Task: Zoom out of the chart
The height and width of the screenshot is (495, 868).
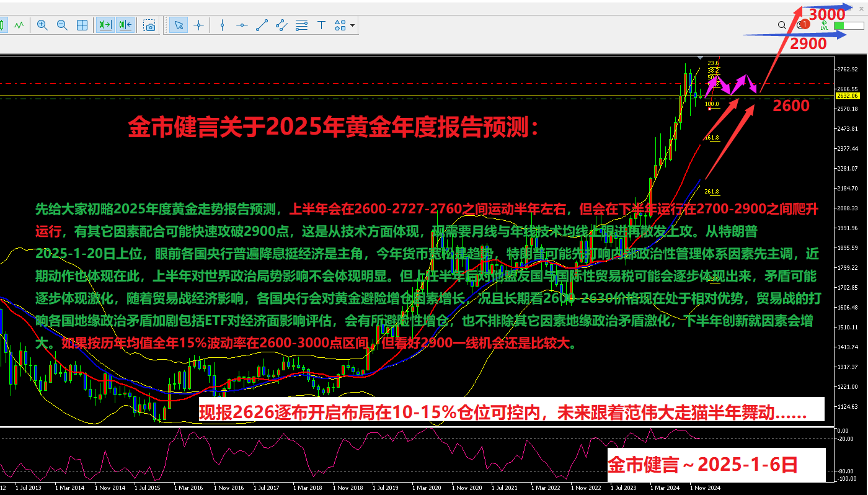Action: (x=62, y=25)
